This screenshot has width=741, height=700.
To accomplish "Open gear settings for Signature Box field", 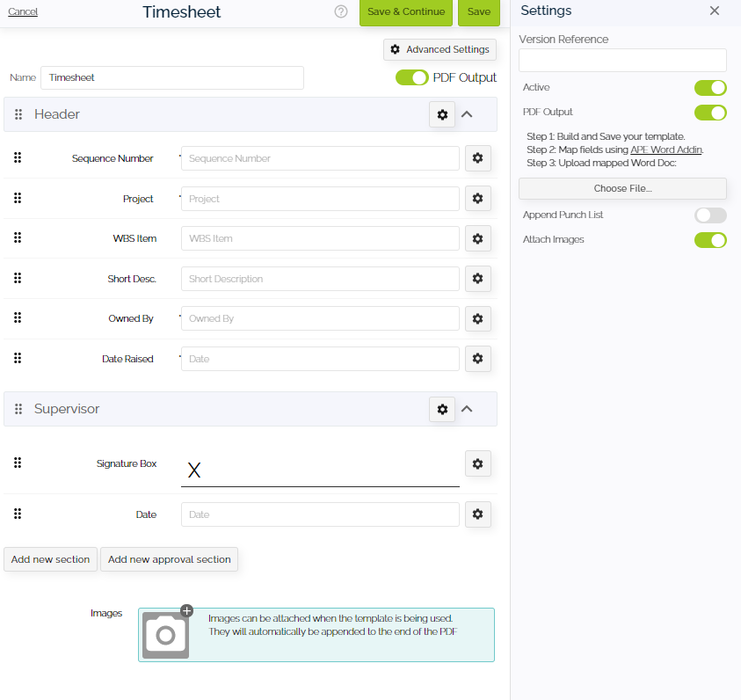I will [x=478, y=463].
